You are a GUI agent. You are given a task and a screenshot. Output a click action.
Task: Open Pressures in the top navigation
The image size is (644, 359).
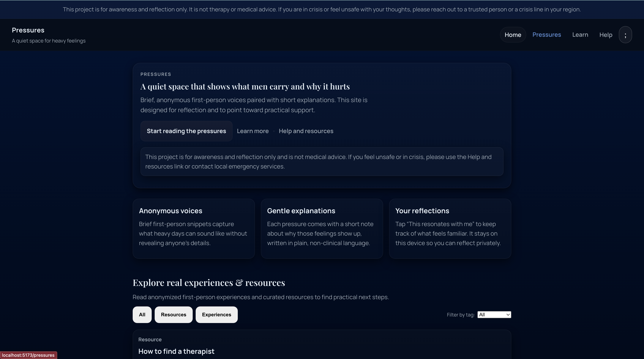[547, 35]
